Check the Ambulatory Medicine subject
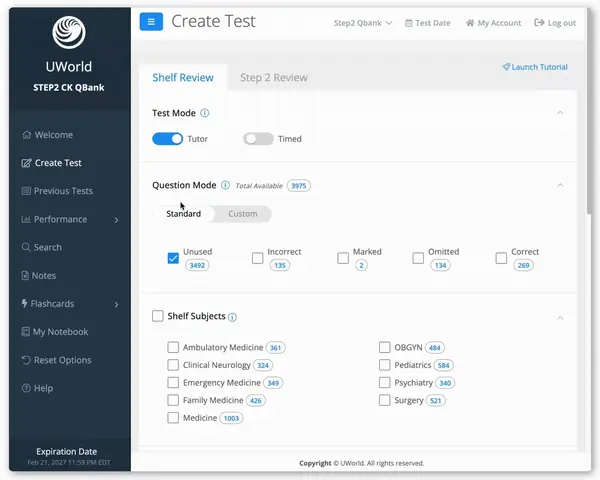The height and width of the screenshot is (480, 600). click(173, 347)
